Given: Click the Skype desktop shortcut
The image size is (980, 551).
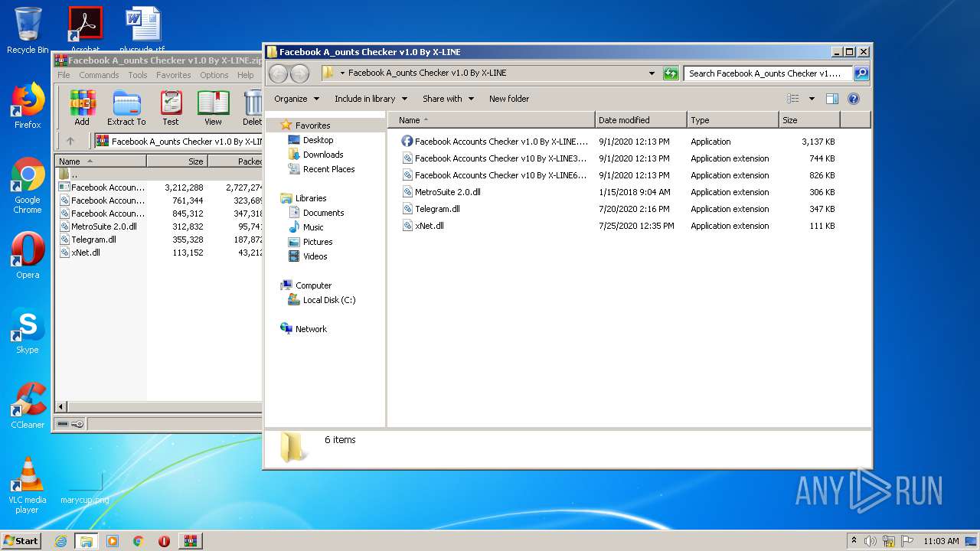Looking at the screenshot, I should point(28,331).
